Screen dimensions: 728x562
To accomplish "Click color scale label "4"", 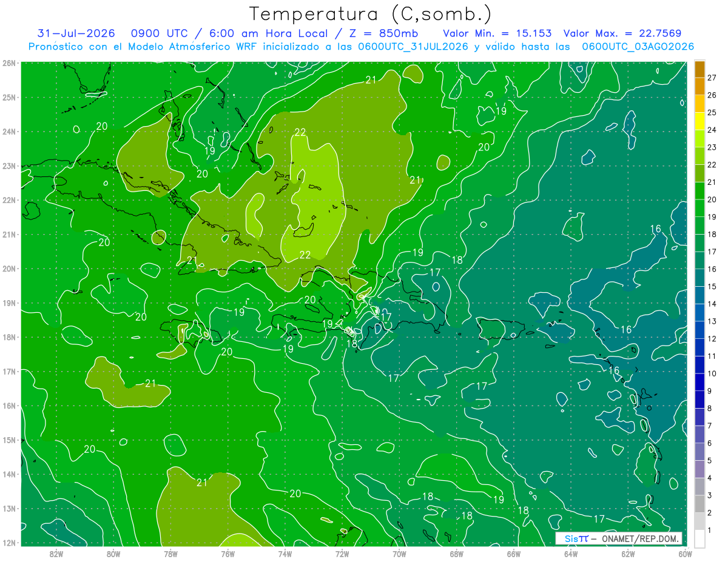I will point(710,478).
